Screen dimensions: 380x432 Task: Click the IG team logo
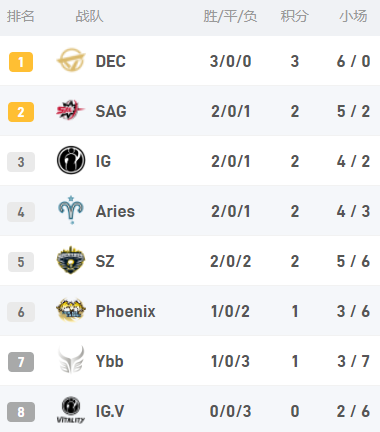click(x=71, y=160)
